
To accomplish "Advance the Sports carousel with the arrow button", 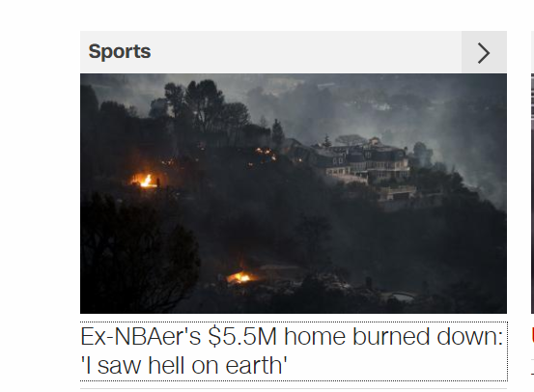I will click(x=484, y=52).
